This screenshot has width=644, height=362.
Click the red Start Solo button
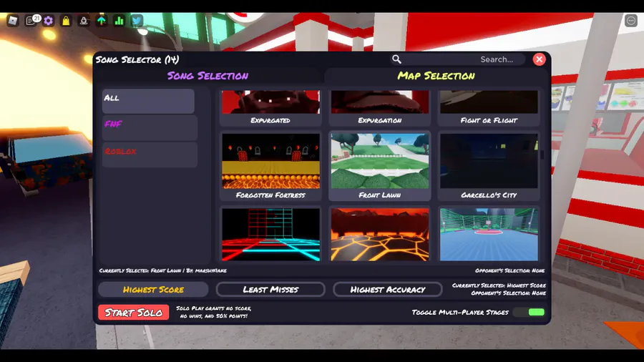click(134, 313)
